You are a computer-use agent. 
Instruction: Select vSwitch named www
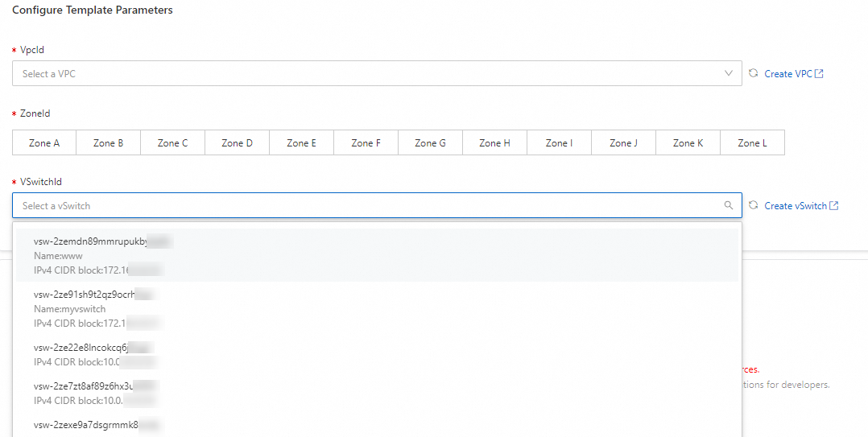click(377, 255)
